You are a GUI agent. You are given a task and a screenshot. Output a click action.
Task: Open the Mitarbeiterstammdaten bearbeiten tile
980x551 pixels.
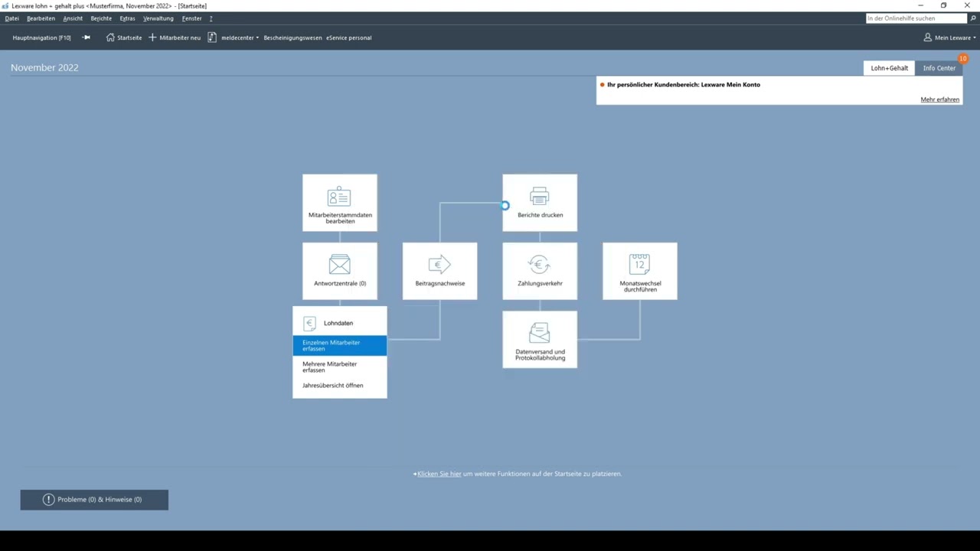340,203
